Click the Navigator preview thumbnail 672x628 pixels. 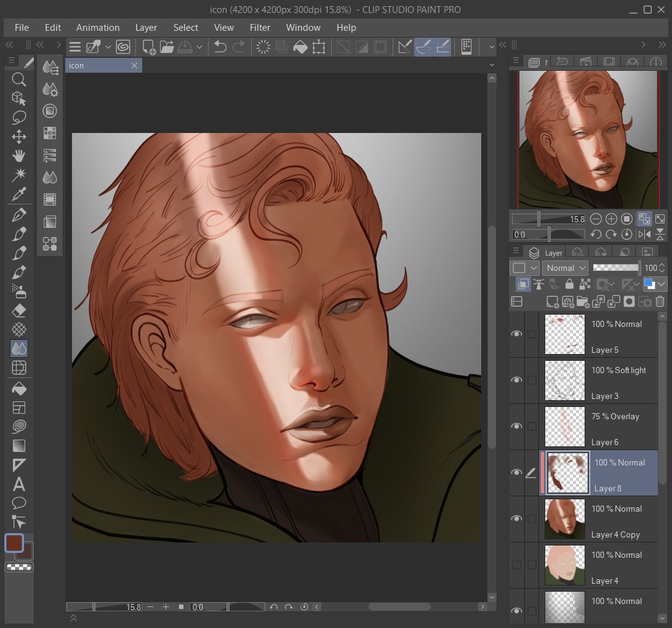[x=588, y=140]
